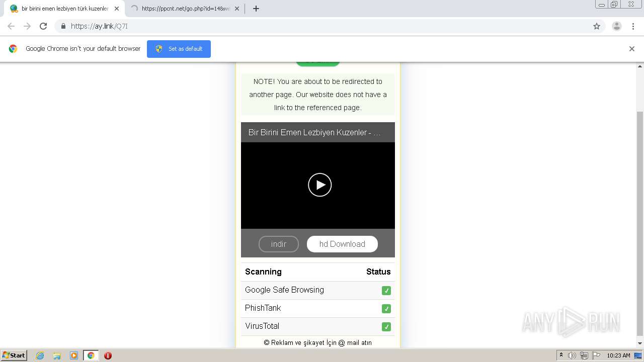
Task: Click the 'Reklam ve şikayet İçin' footer text
Action: 318,343
